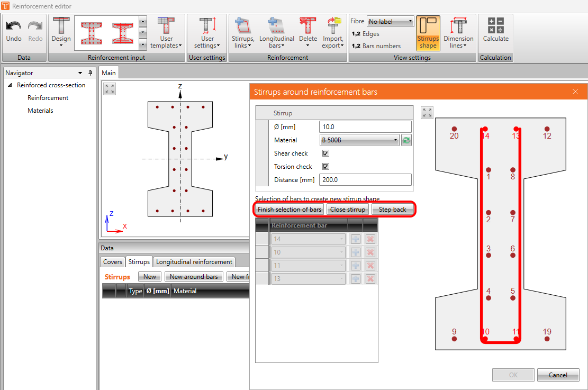Expand the Material B 500B dropdown
Screen dimensions: 588x390
tap(359, 140)
